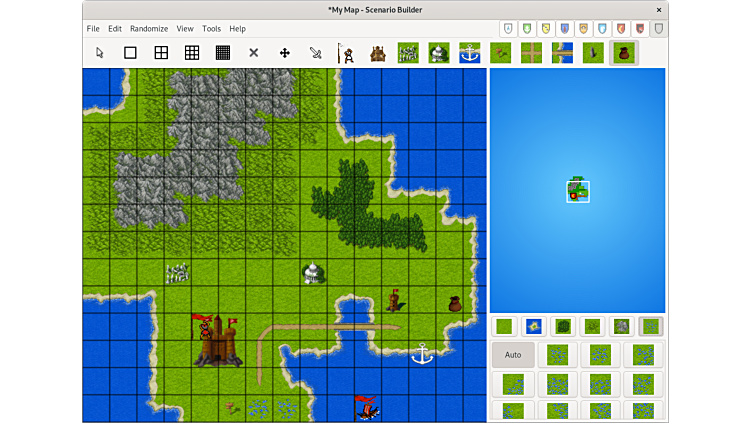Select the move arrows tool
The image size is (752, 423).
[x=284, y=53]
